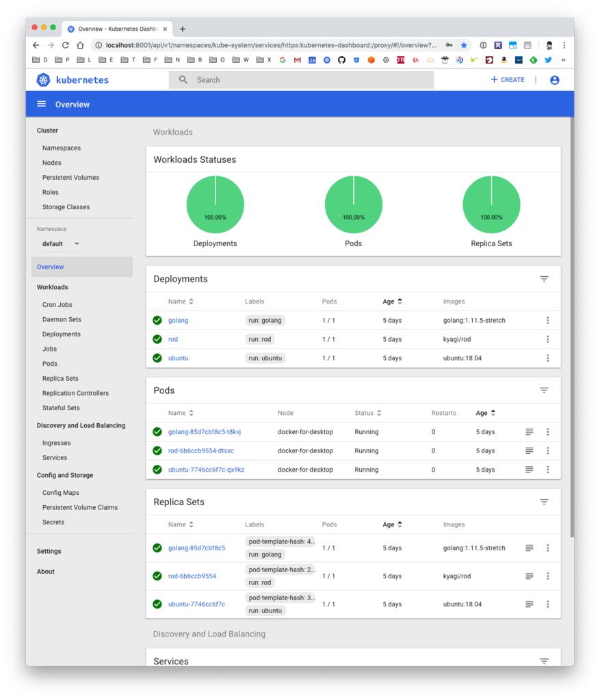Go back using browser back arrow
The height and width of the screenshot is (700, 600).
point(36,45)
